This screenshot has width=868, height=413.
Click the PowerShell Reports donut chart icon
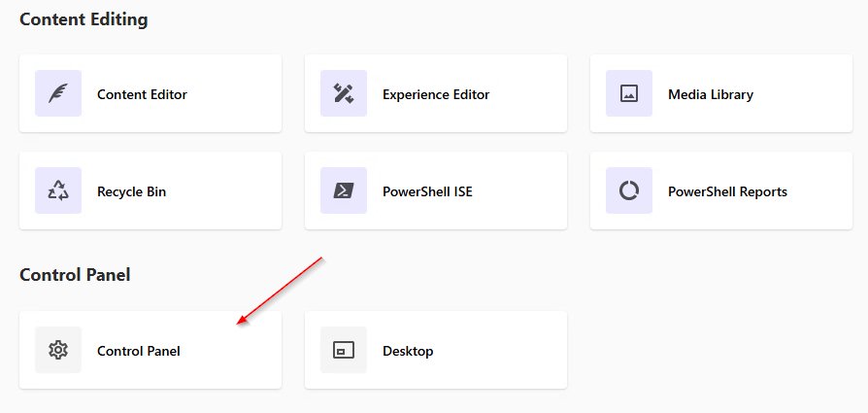tap(629, 191)
